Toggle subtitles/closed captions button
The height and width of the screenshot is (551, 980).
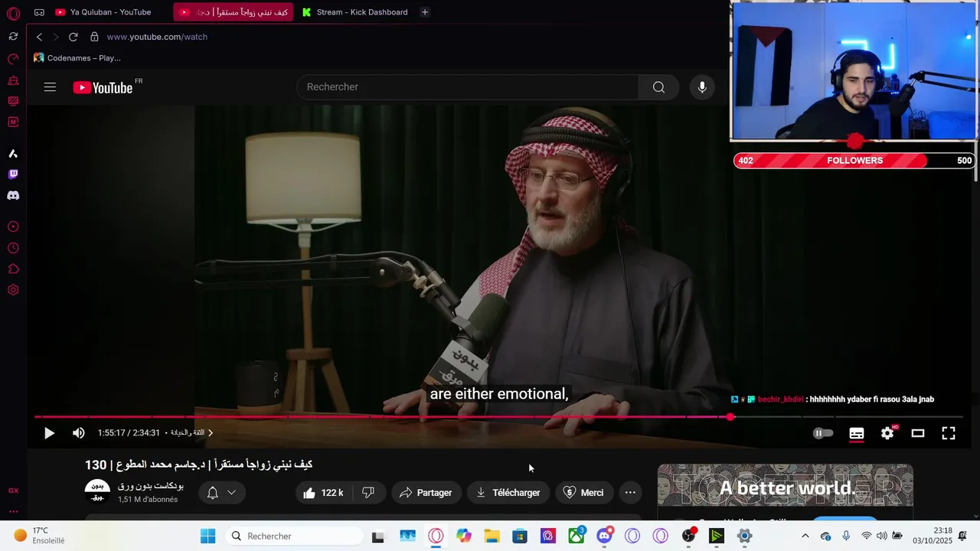pos(857,433)
